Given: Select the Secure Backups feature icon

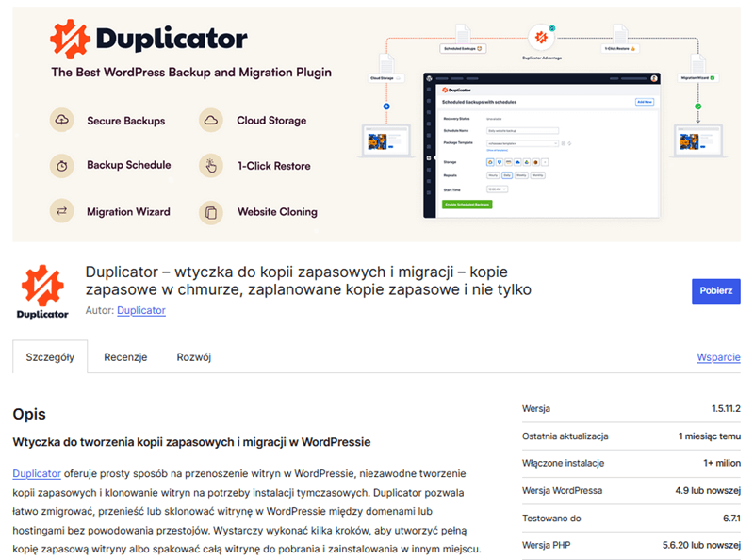Looking at the screenshot, I should tap(62, 120).
